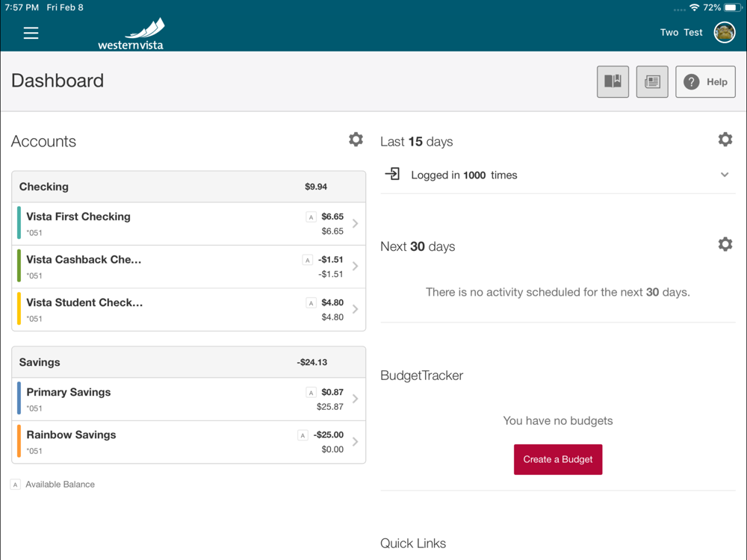Open the news feed icon button
Viewport: 747px width, 560px height.
tap(652, 81)
